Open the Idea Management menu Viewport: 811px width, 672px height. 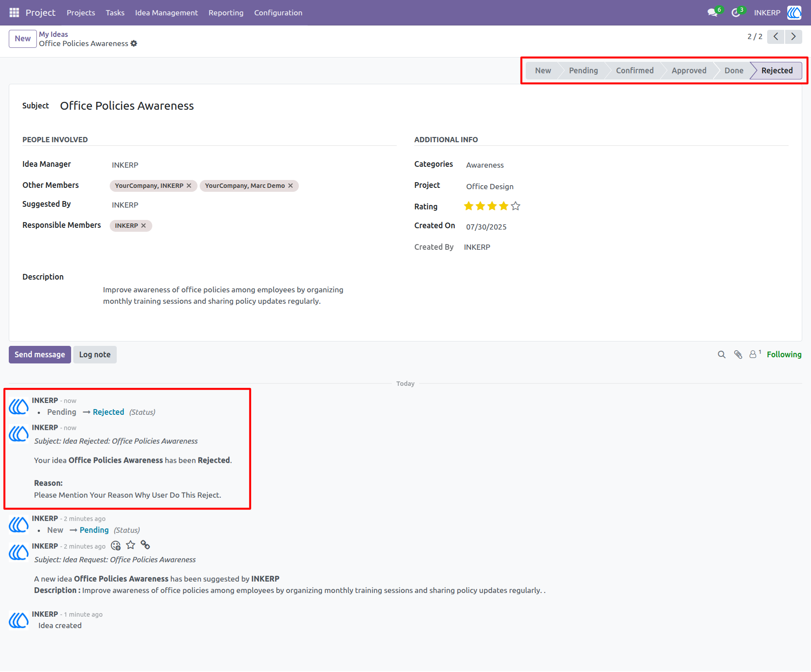[x=166, y=13]
